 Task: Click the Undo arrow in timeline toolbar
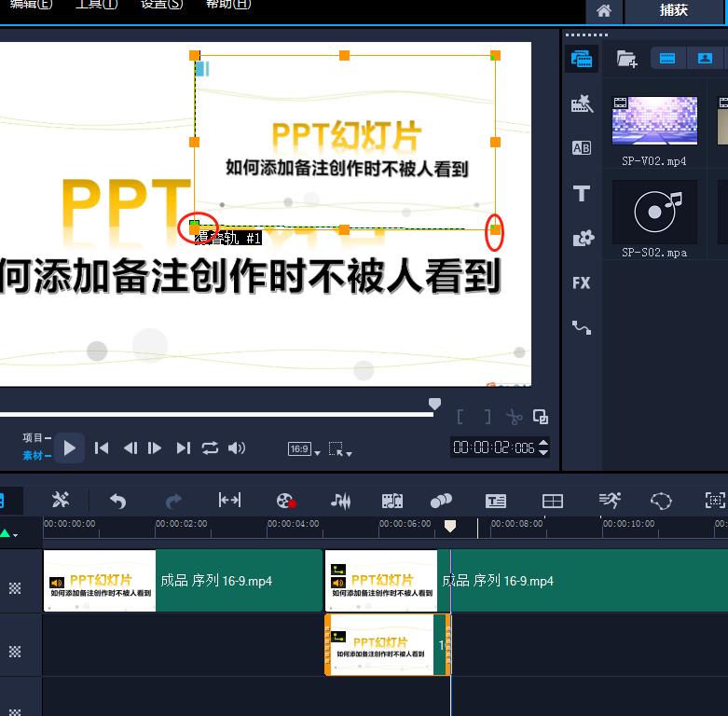pos(118,501)
